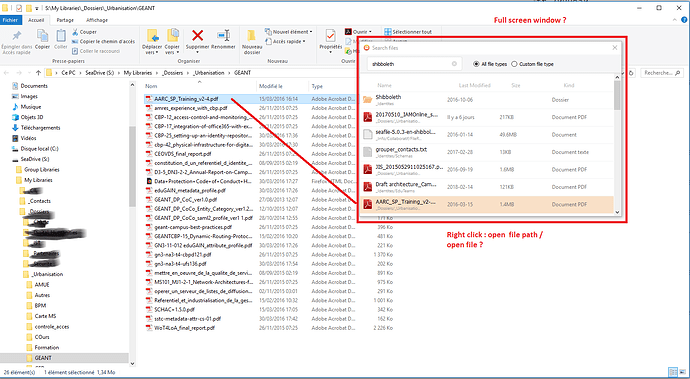Click the Copier (copy) icon in Presse-papiers
The width and height of the screenshot is (690, 379).
(42, 36)
